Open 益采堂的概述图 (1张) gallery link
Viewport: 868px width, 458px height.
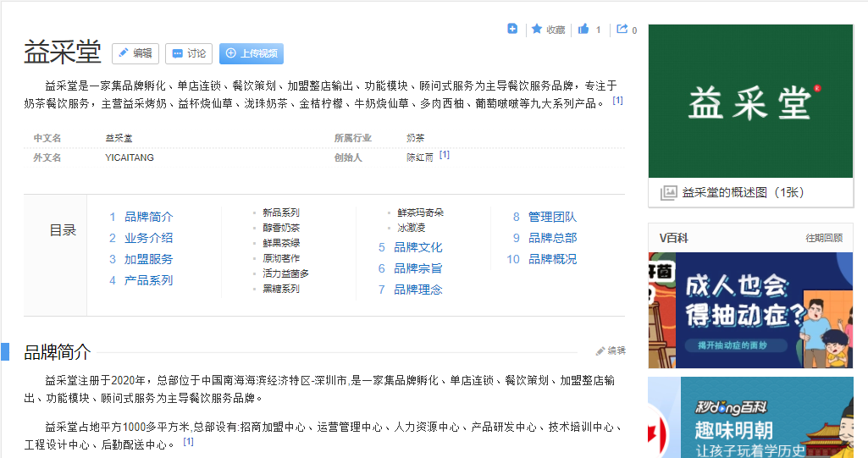pos(743,192)
